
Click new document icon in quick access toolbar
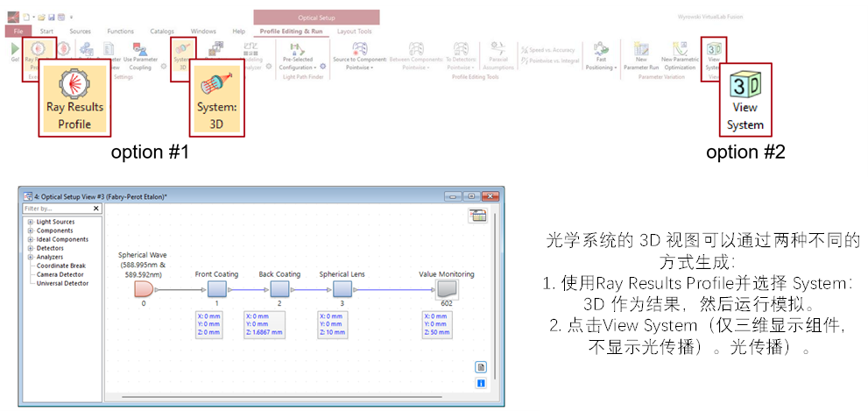point(25,18)
